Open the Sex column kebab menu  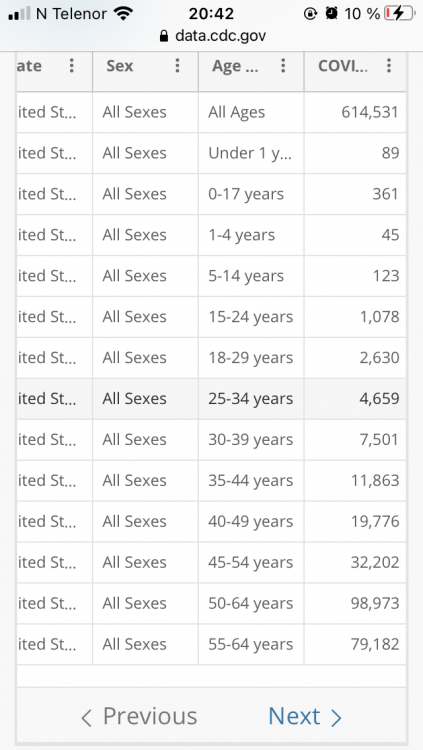[x=178, y=66]
